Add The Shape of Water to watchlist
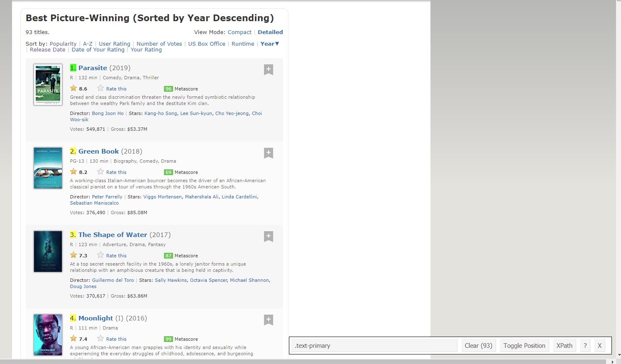This screenshot has width=621, height=364. [x=269, y=236]
